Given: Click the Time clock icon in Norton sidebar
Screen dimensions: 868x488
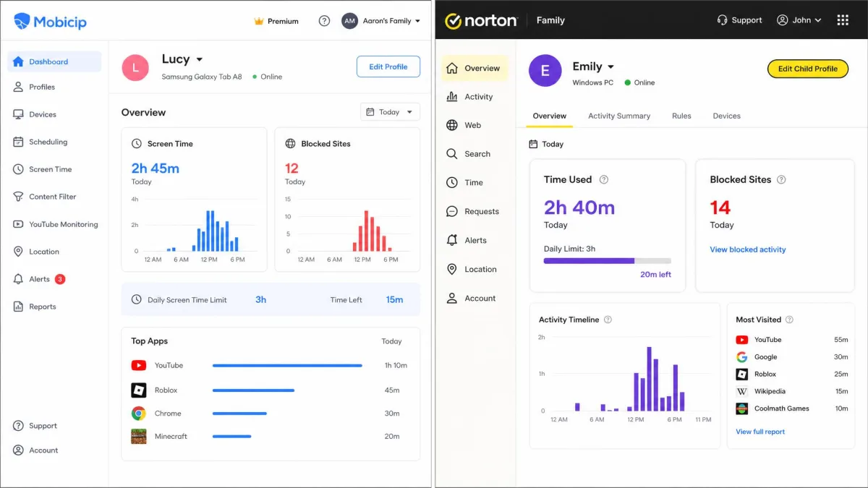Looking at the screenshot, I should click(x=452, y=183).
